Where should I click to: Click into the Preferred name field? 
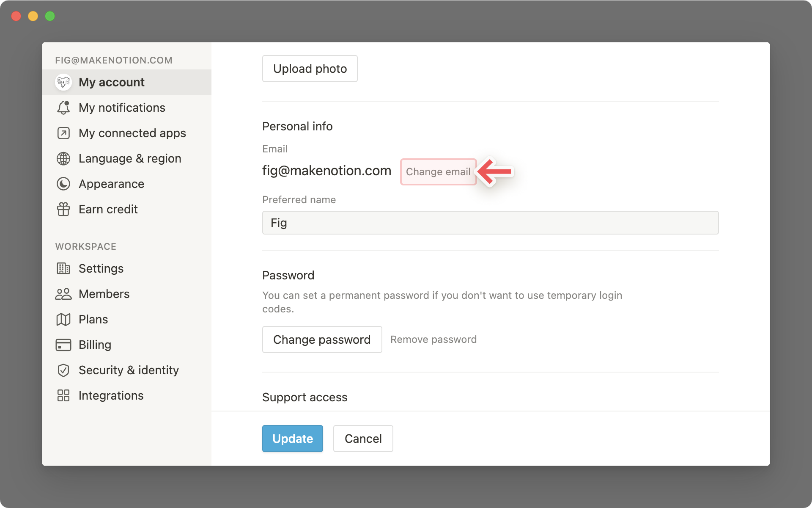click(490, 223)
